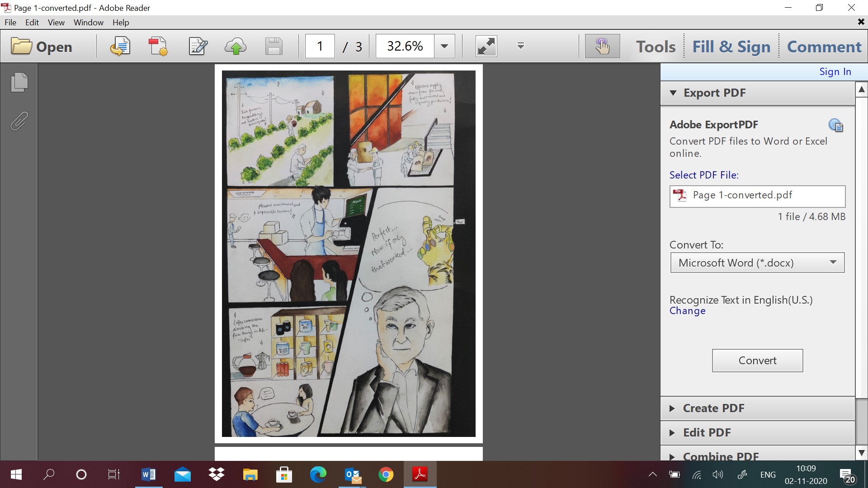Close the document with menu-bar X
The height and width of the screenshot is (488, 868).
(x=861, y=22)
